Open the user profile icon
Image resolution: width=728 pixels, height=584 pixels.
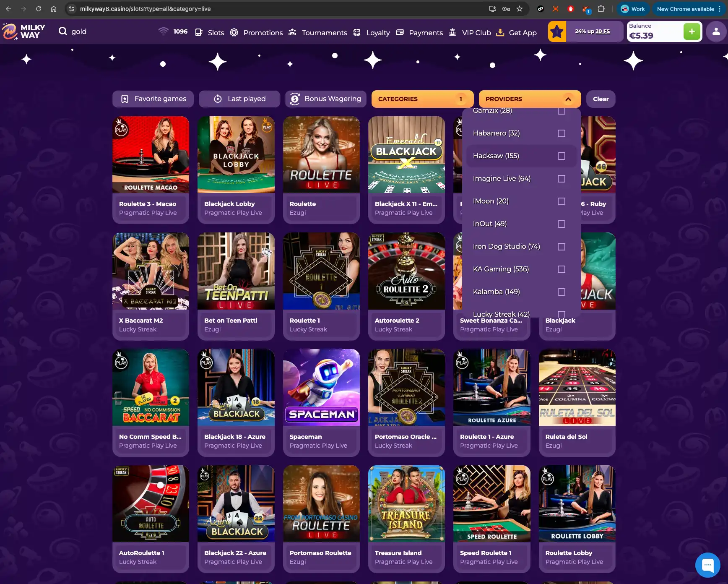[x=716, y=31]
